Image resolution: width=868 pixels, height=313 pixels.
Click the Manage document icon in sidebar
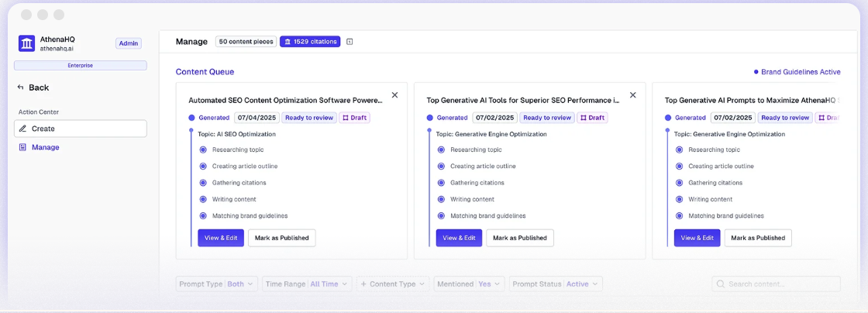[x=23, y=147]
